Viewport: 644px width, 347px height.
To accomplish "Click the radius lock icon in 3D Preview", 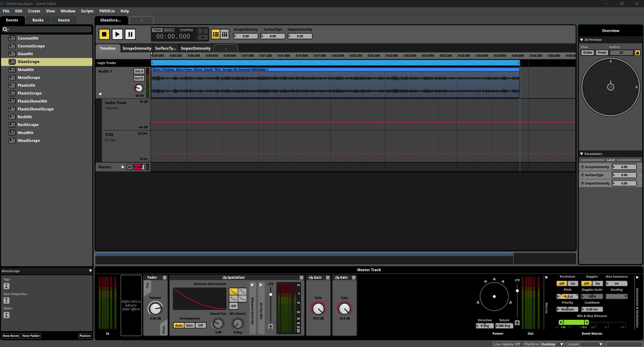I will (637, 53).
